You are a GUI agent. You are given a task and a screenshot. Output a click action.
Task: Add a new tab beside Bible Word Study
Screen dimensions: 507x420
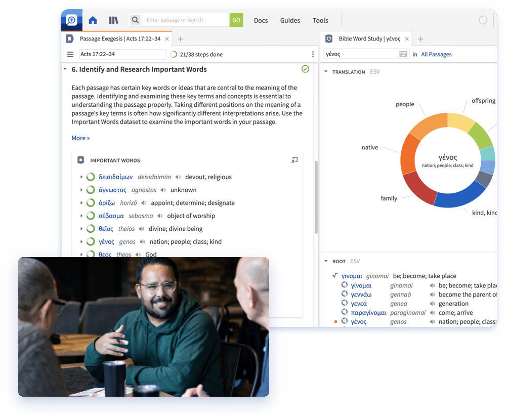tap(420, 39)
